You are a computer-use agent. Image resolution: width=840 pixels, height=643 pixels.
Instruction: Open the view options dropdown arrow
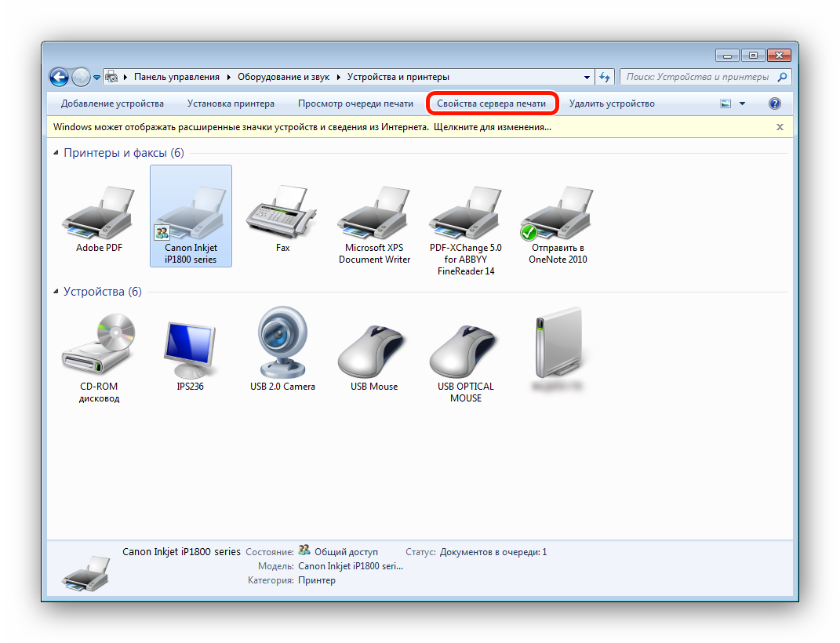(742, 104)
